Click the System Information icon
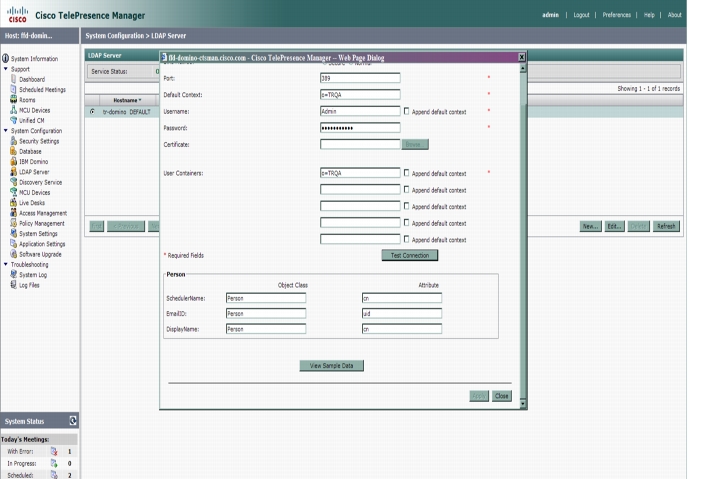 click(x=5, y=59)
